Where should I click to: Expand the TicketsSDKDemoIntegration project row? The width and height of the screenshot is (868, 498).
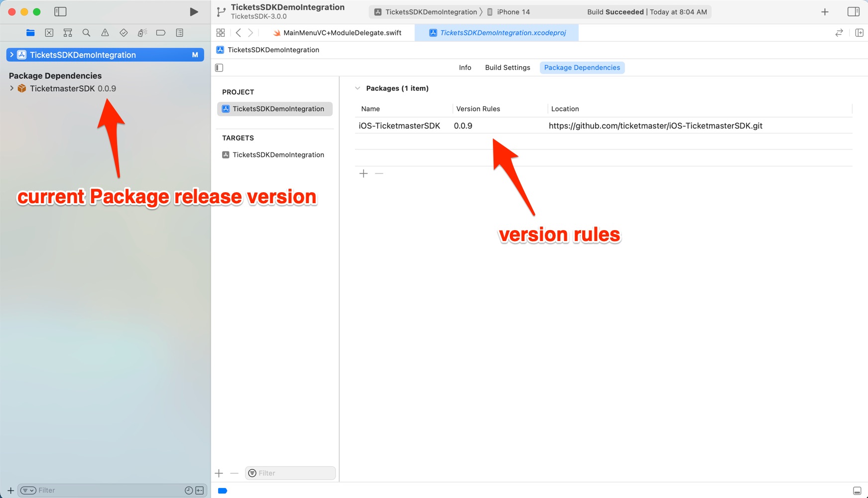[11, 55]
